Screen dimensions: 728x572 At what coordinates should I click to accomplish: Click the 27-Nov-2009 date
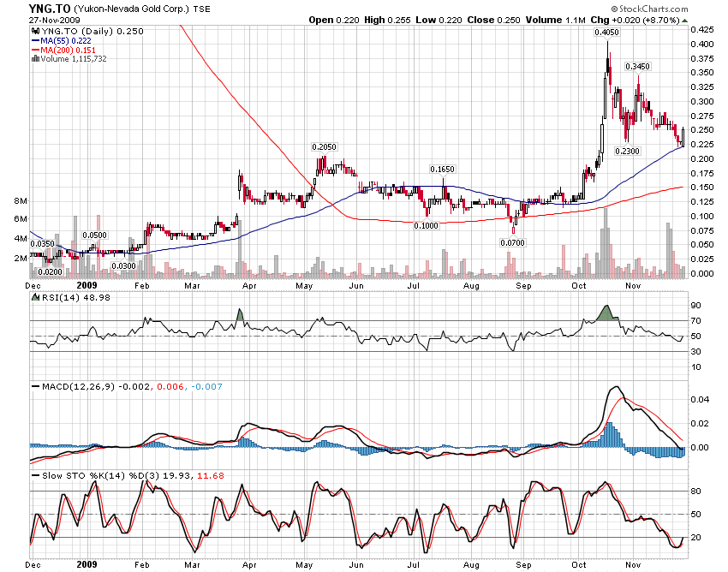(x=54, y=20)
